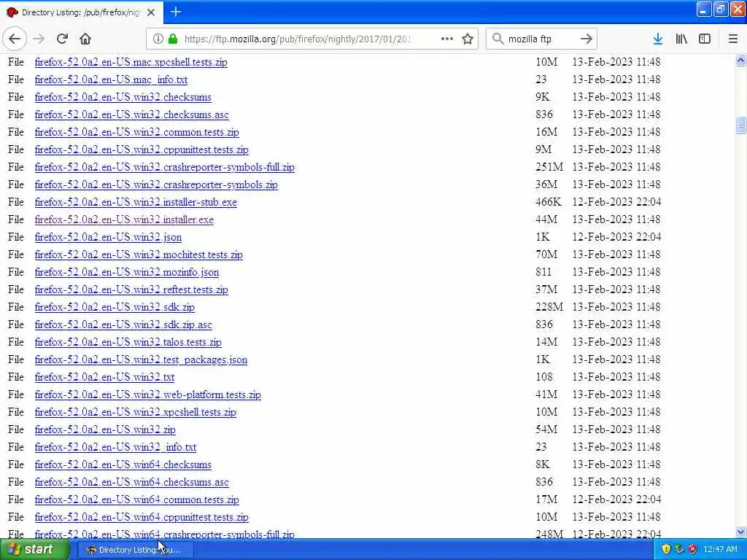Open win64.cppunittest.tests.zip link
747x560 pixels.
142,517
